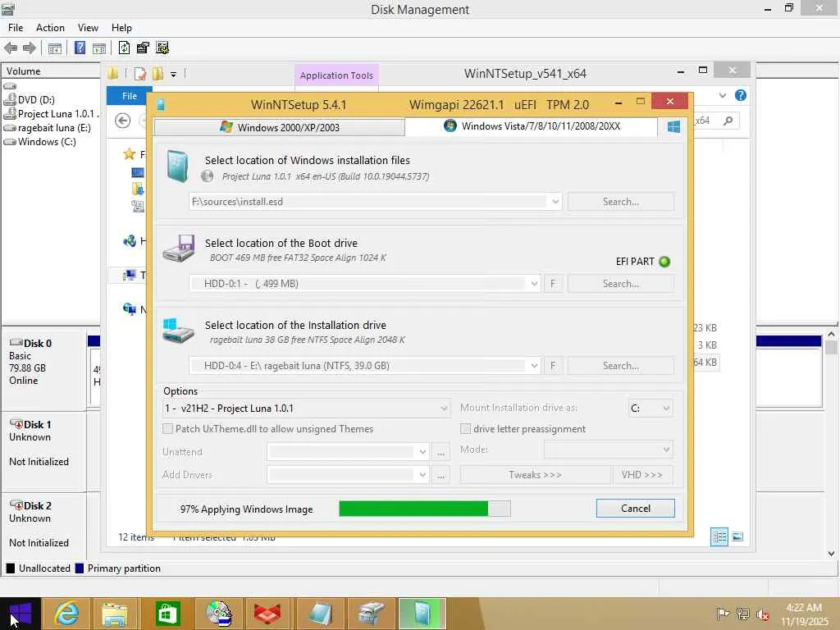The height and width of the screenshot is (630, 840).
Task: Click the Tweaks >>> button
Action: tap(535, 475)
